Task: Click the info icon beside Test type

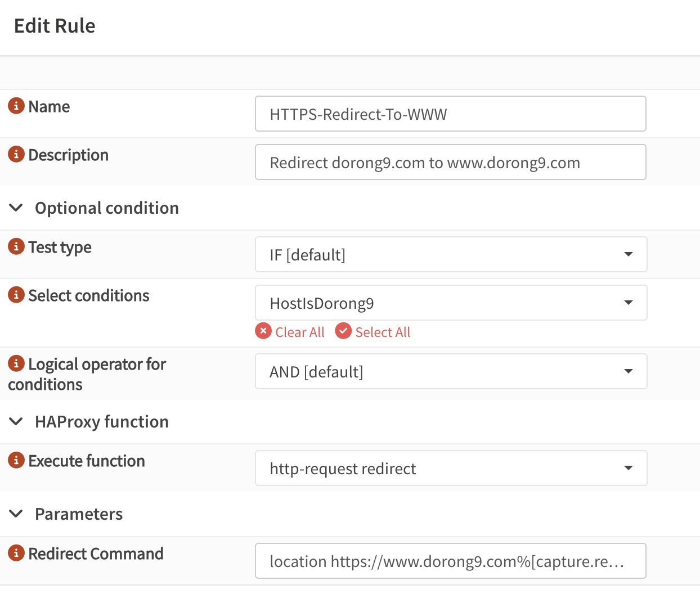Action: pos(16,246)
